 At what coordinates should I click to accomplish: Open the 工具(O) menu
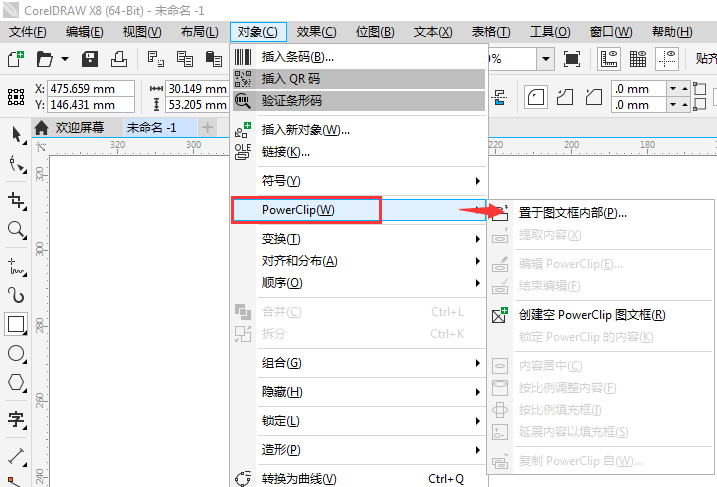coord(550,32)
